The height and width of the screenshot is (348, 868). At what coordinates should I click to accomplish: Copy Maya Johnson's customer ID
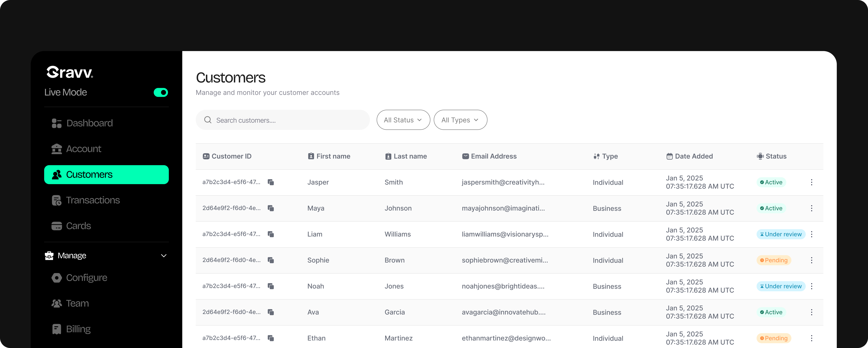271,208
